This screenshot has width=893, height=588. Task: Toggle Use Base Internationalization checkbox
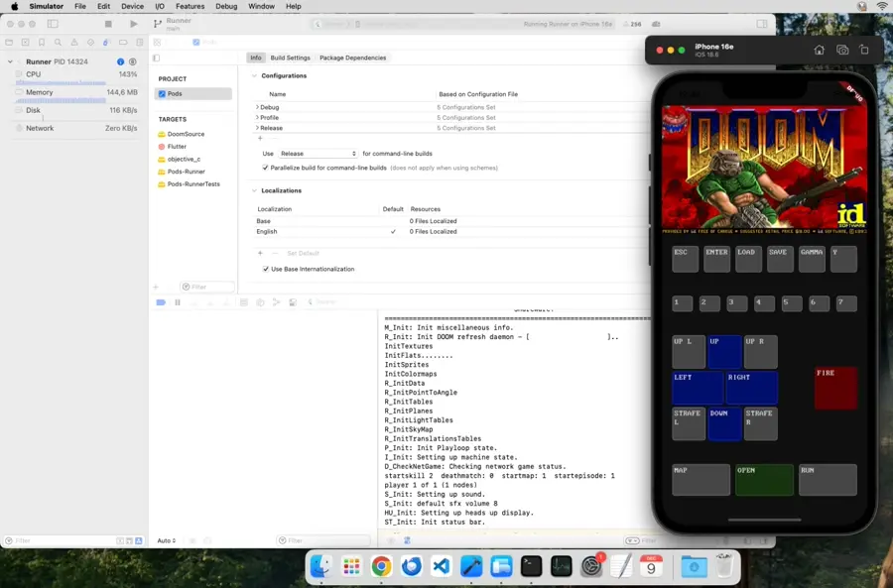click(266, 269)
